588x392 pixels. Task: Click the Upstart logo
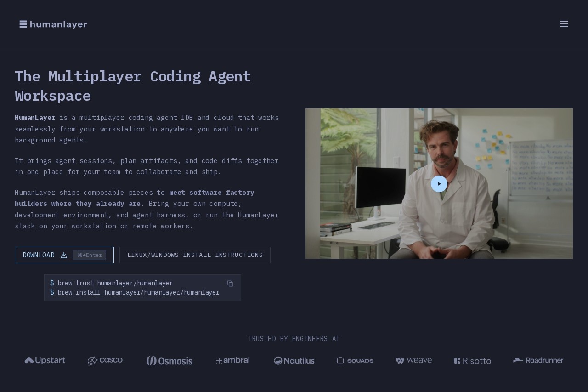45,360
